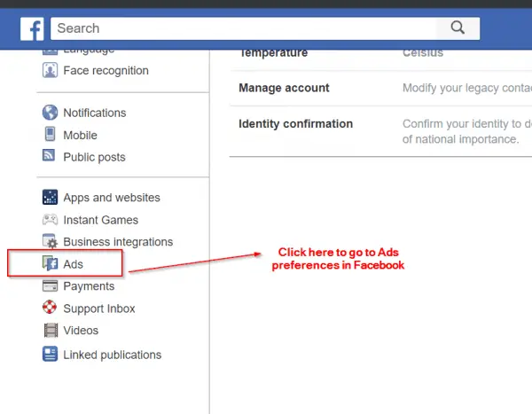Click the search magnifier icon

click(458, 28)
